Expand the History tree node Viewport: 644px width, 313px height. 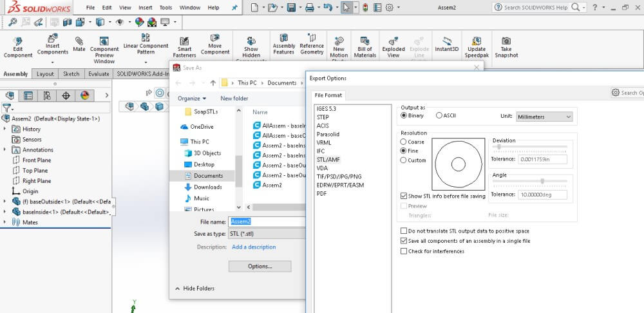pos(5,129)
